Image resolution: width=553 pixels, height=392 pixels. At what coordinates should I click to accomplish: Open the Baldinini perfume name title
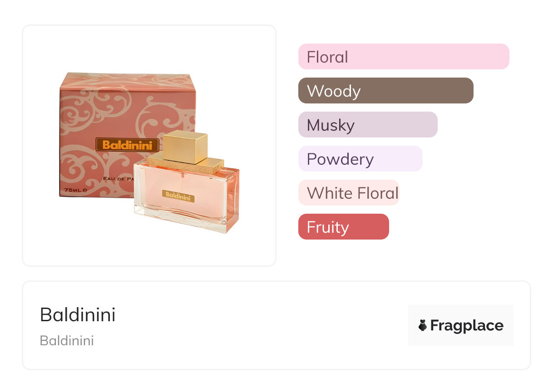[78, 315]
